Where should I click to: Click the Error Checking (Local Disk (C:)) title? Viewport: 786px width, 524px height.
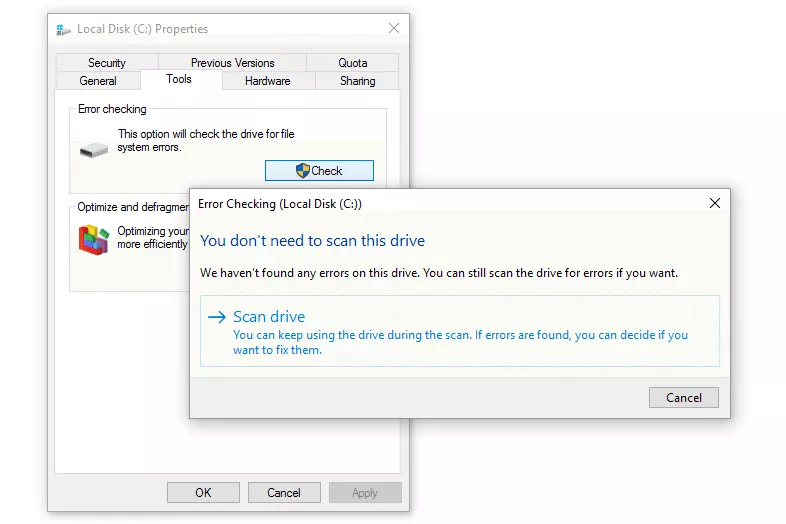tap(280, 204)
